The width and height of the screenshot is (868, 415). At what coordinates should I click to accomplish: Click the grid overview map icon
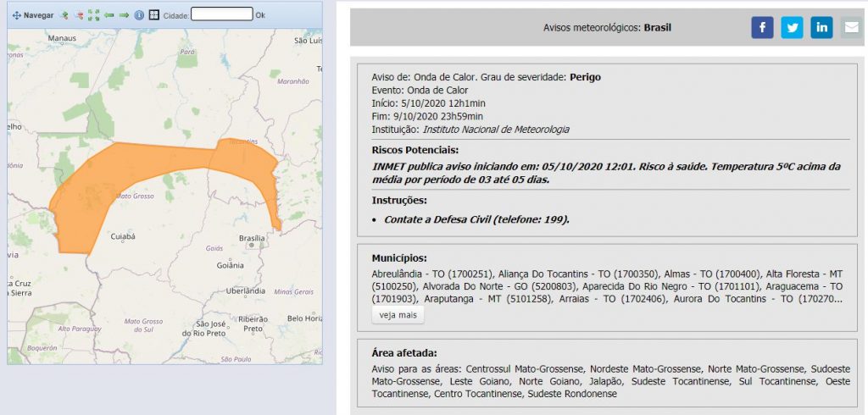tap(153, 15)
